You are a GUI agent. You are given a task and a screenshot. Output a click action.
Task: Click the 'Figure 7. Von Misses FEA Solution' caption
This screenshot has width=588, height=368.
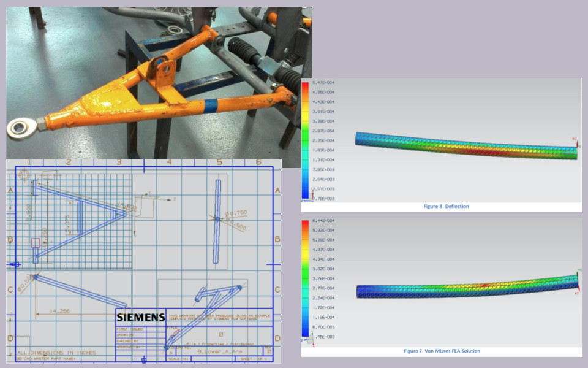tap(442, 351)
